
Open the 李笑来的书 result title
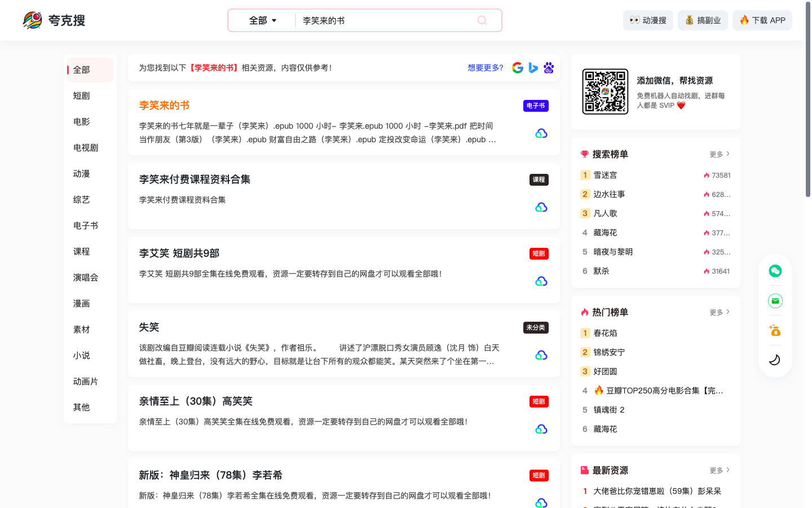tap(164, 106)
